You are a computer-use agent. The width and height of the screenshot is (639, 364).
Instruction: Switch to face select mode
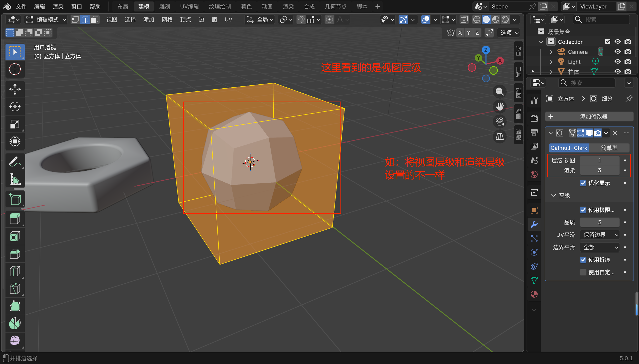[95, 19]
